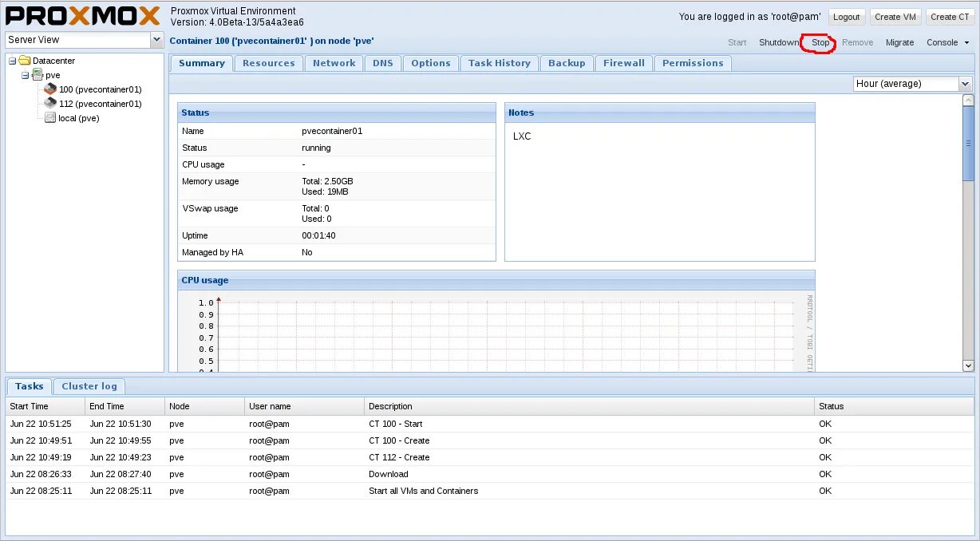
Task: Select the 'CT 112 - Create' task row
Action: coord(490,457)
